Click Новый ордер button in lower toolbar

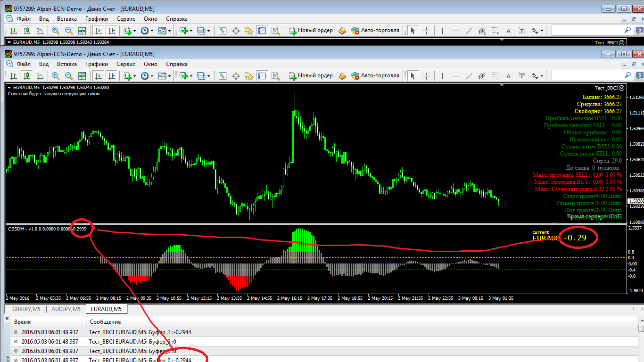311,75
